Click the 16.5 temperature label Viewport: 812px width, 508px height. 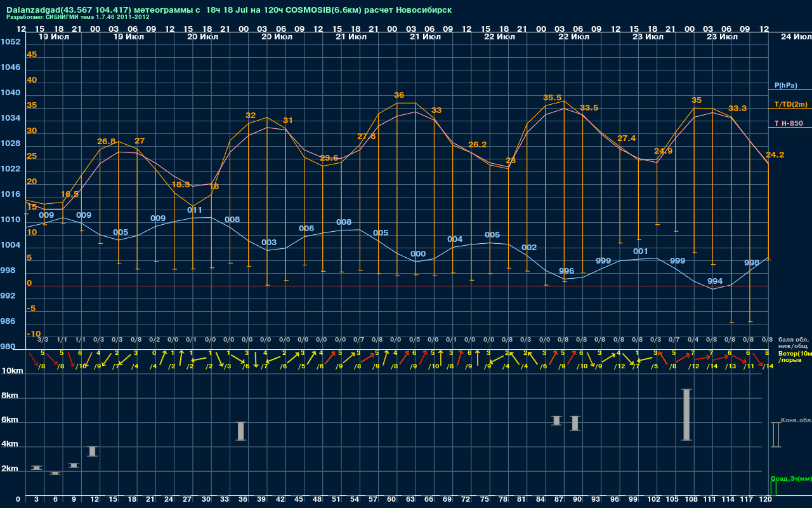tap(70, 194)
